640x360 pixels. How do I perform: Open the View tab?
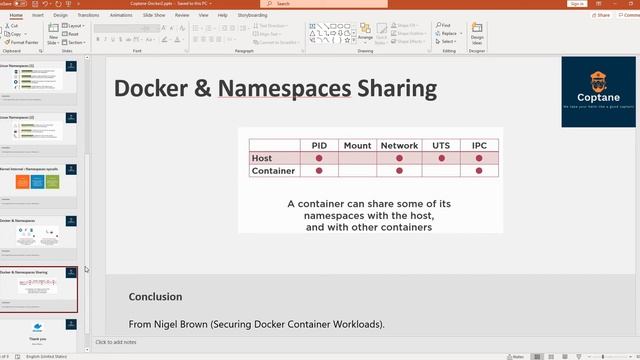203,15
